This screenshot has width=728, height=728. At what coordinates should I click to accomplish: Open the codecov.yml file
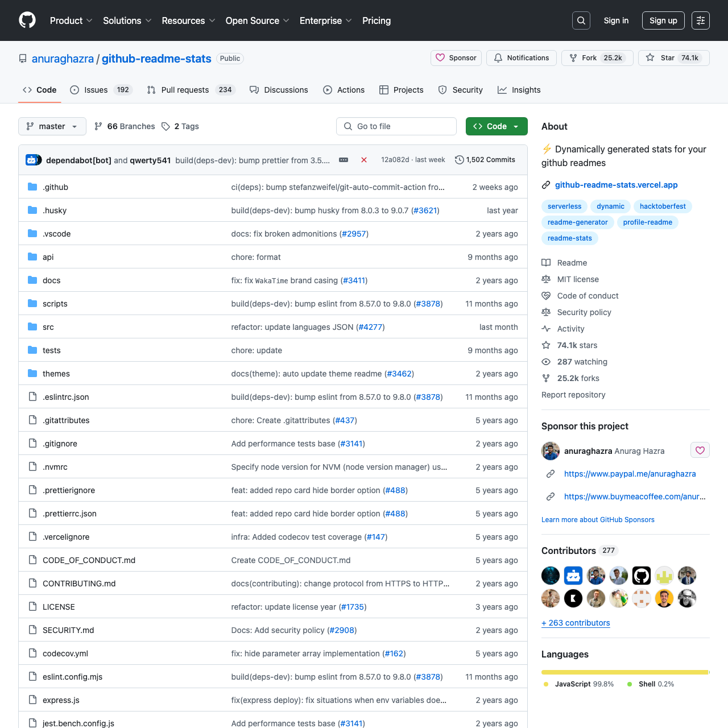(x=65, y=653)
